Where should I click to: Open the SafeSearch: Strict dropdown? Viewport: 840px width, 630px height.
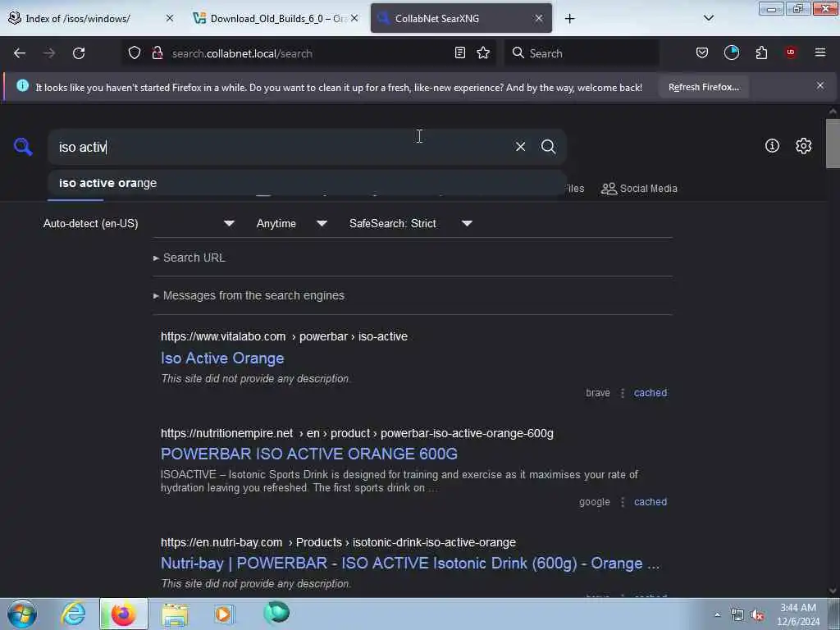tap(410, 223)
